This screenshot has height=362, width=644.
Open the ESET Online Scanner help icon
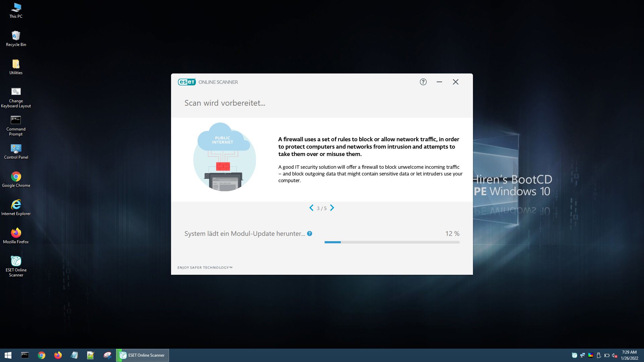click(x=423, y=82)
